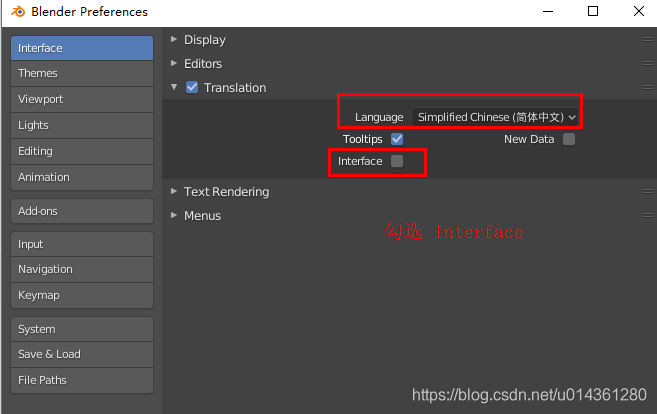Expand the Display panel

173,39
